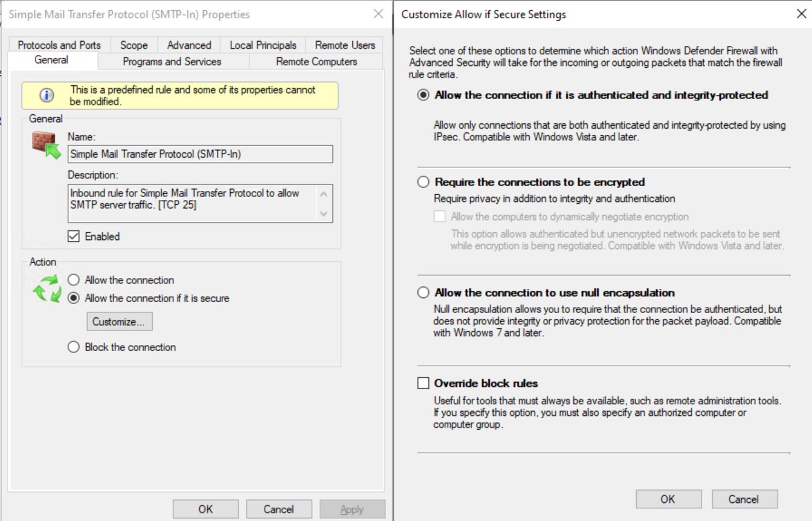Open the Scope tab

[134, 45]
